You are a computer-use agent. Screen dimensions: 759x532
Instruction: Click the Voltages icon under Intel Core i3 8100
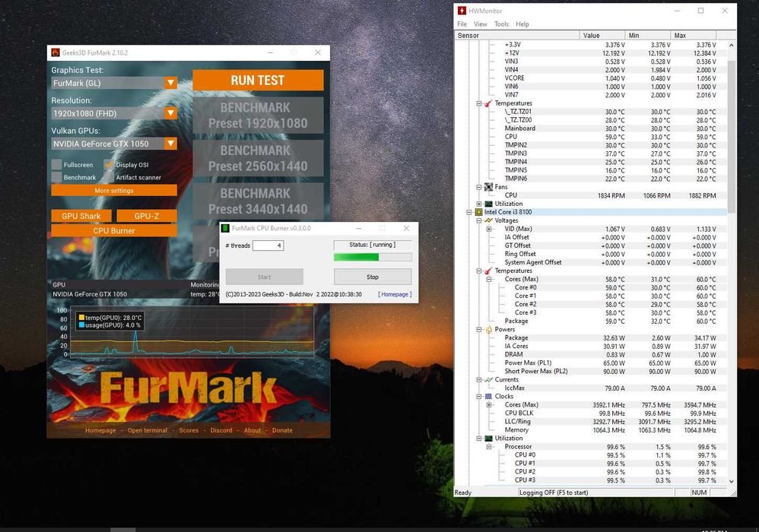click(x=488, y=220)
